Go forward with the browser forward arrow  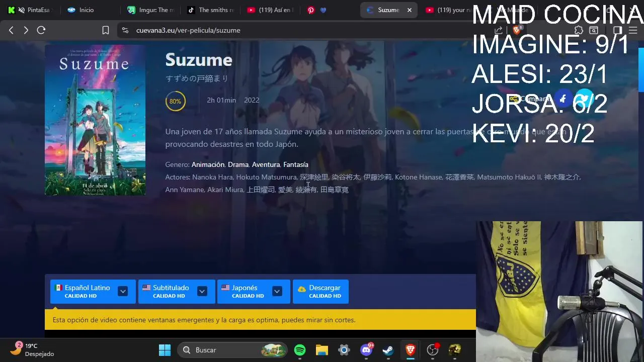click(x=26, y=30)
